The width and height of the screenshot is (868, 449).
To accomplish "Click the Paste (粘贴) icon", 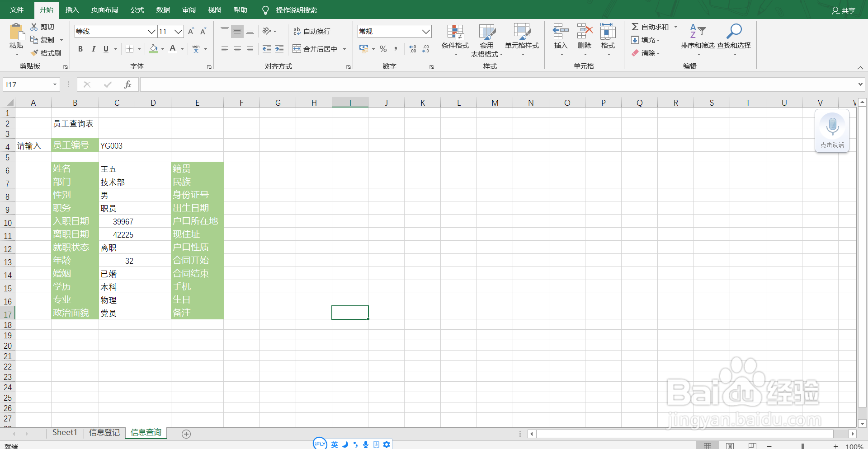I will [x=17, y=32].
